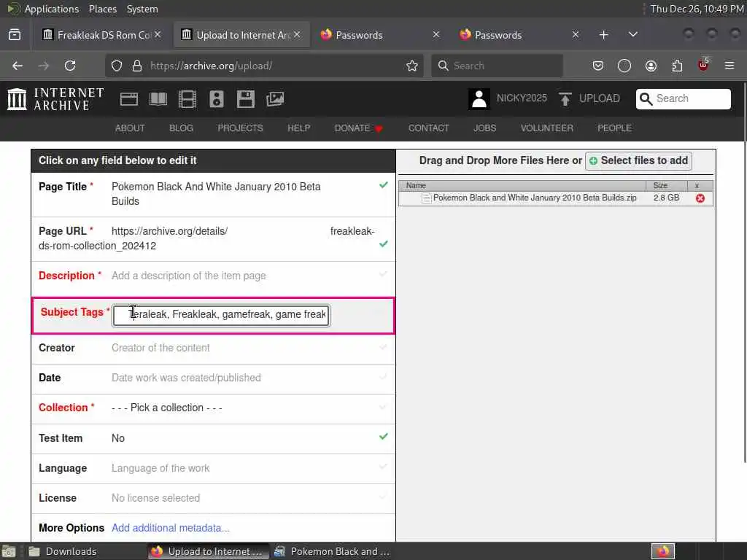Image resolution: width=747 pixels, height=560 pixels.
Task: Open the Internet Archive texts book icon
Action: 158,99
